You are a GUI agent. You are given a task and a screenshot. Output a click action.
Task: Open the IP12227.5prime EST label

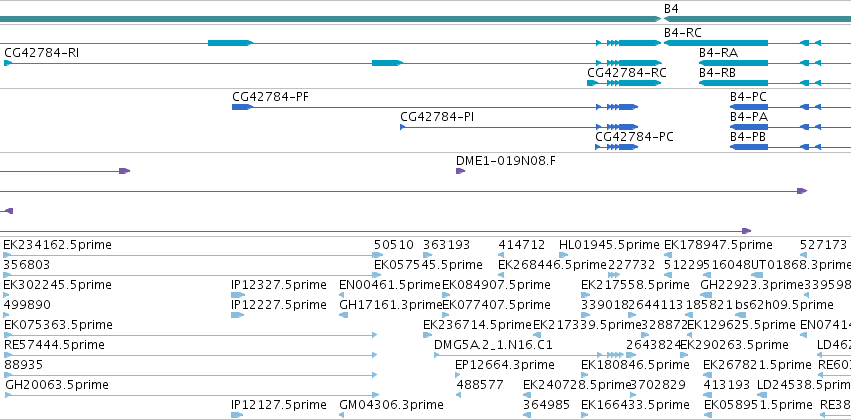[x=279, y=305]
